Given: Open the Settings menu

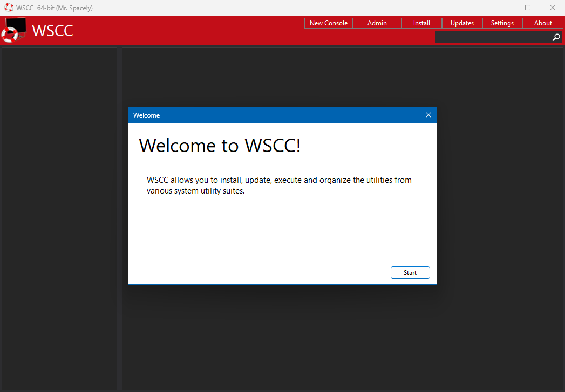Looking at the screenshot, I should coord(502,23).
